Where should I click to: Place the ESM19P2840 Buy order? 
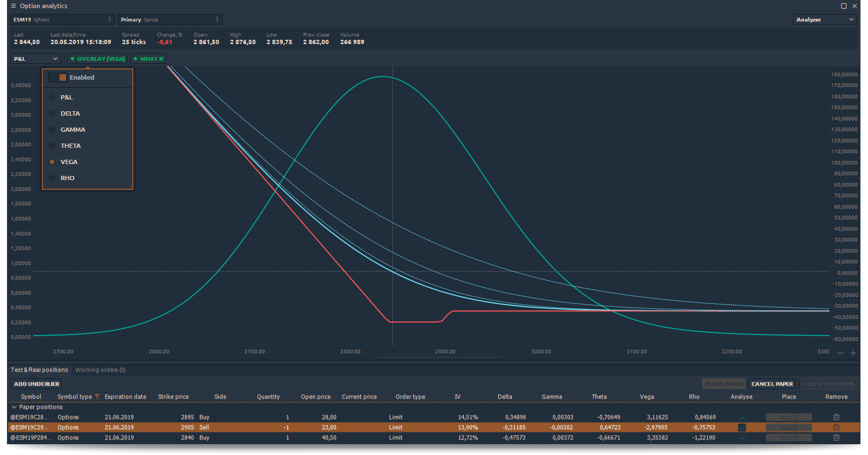click(789, 438)
